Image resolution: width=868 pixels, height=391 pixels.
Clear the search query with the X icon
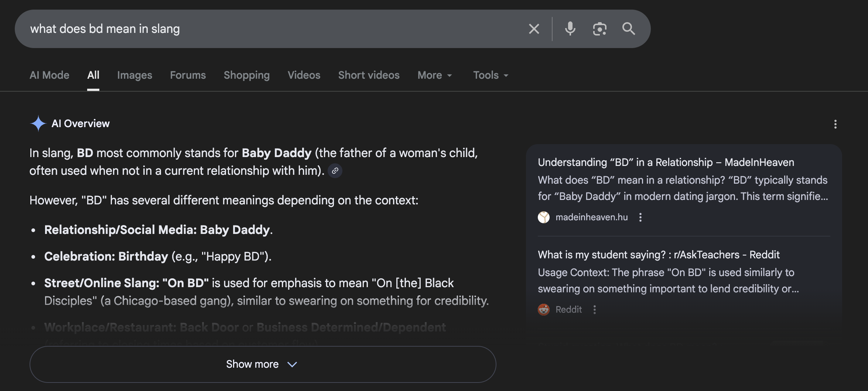click(534, 29)
